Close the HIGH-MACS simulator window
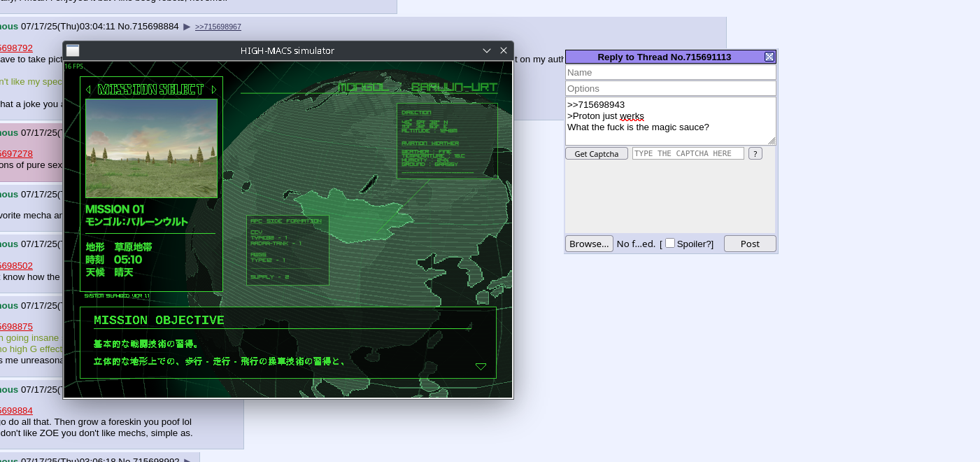Image resolution: width=980 pixels, height=462 pixels. 504,50
